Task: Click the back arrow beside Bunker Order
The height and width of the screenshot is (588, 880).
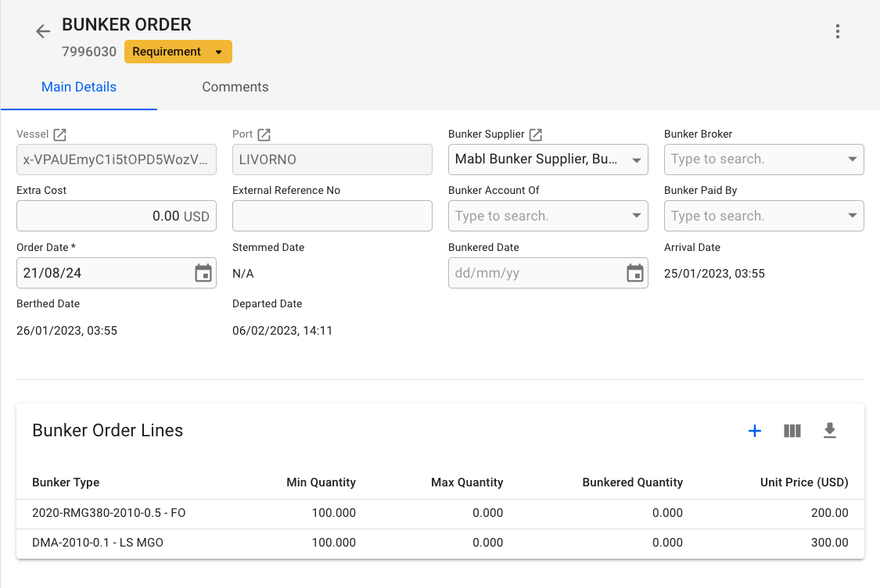Action: [43, 31]
